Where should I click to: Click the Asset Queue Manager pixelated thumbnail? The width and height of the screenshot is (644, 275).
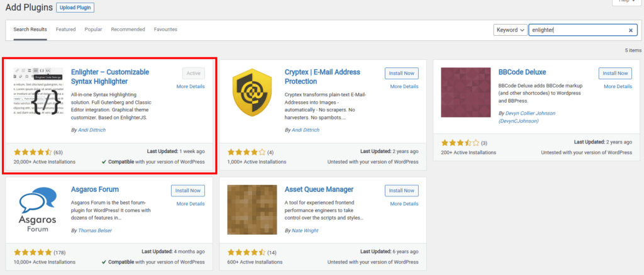[252, 210]
